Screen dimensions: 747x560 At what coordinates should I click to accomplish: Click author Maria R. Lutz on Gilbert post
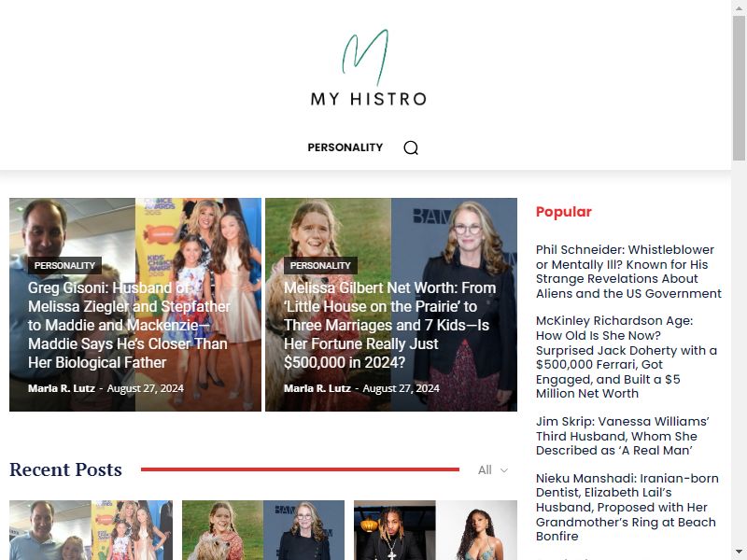[x=317, y=388]
